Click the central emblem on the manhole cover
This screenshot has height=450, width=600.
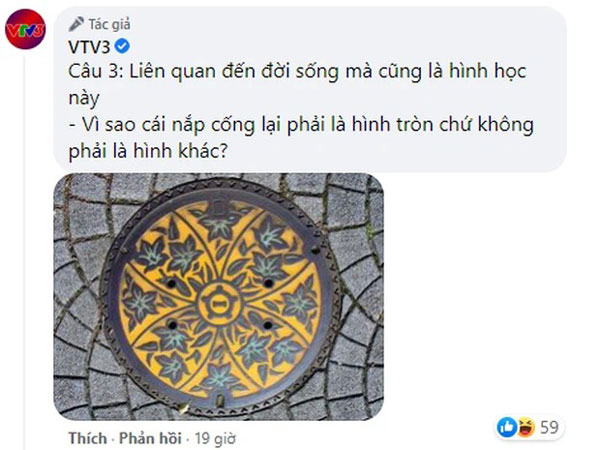coord(217,295)
